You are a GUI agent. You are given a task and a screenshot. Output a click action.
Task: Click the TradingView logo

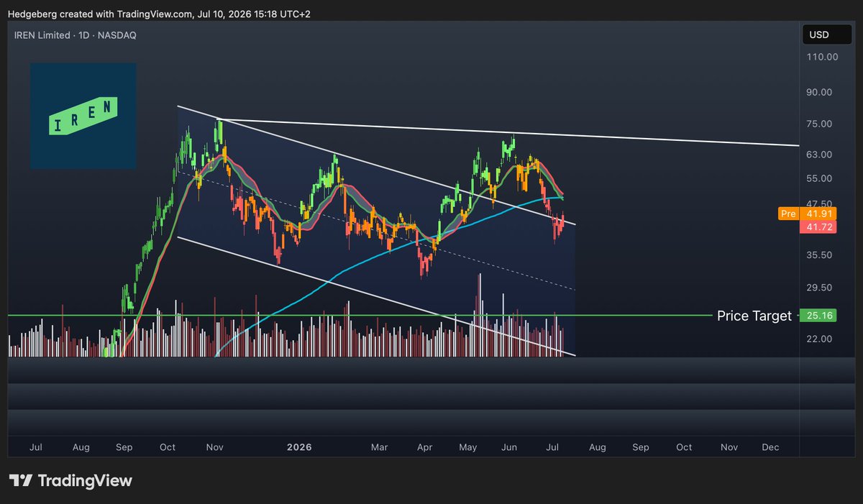coord(70,481)
